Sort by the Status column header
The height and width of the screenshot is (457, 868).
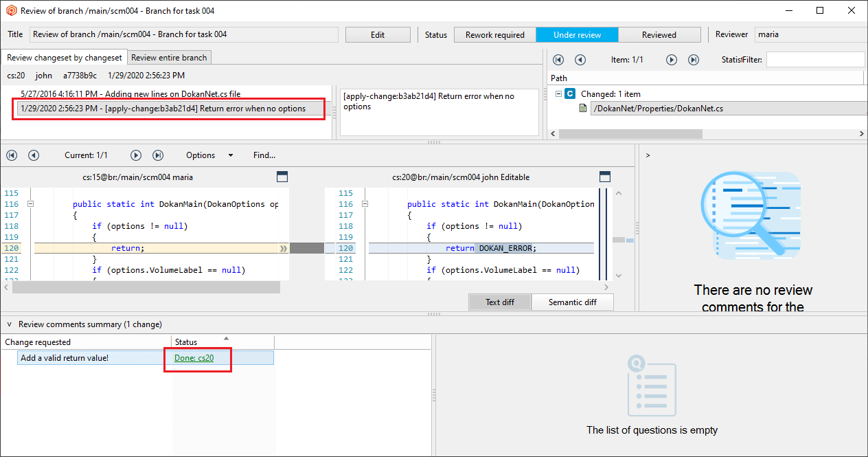pos(222,342)
